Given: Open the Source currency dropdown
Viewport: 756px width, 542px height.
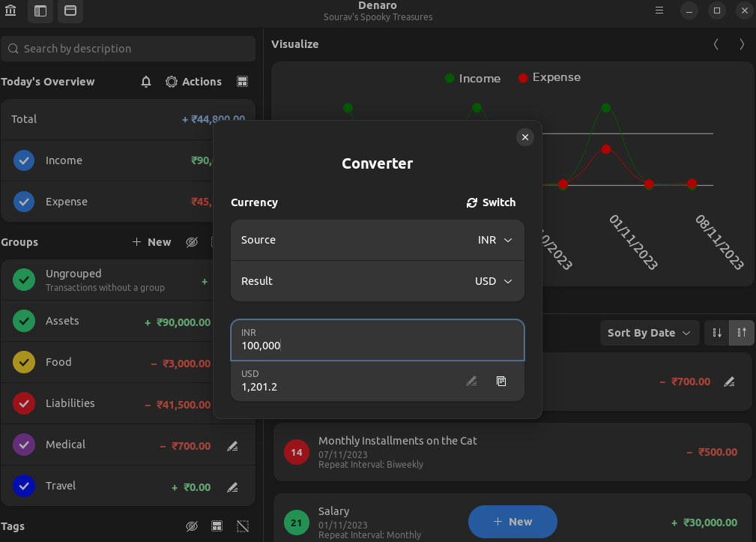Looking at the screenshot, I should [493, 240].
